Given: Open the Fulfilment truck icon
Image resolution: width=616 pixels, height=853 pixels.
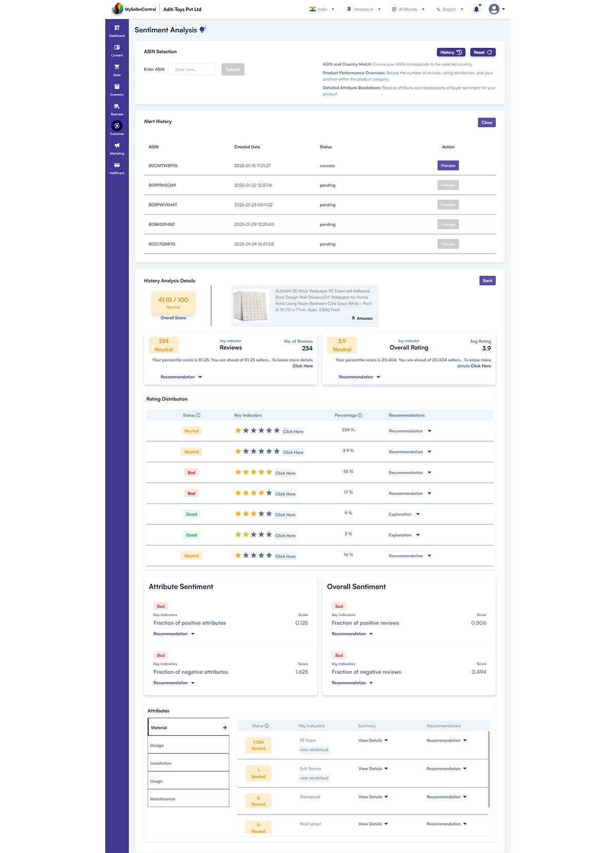Looking at the screenshot, I should pyautogui.click(x=117, y=165).
